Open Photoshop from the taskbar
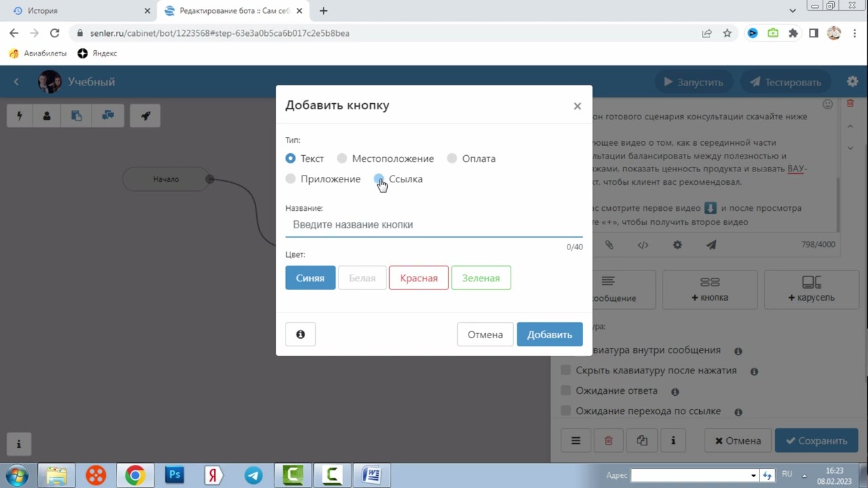868x488 pixels. [x=175, y=475]
